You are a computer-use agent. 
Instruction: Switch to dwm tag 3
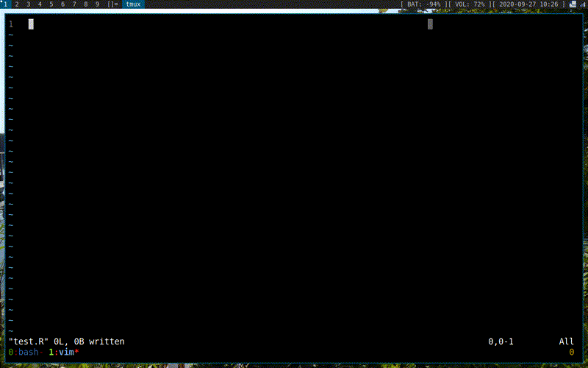(29, 4)
